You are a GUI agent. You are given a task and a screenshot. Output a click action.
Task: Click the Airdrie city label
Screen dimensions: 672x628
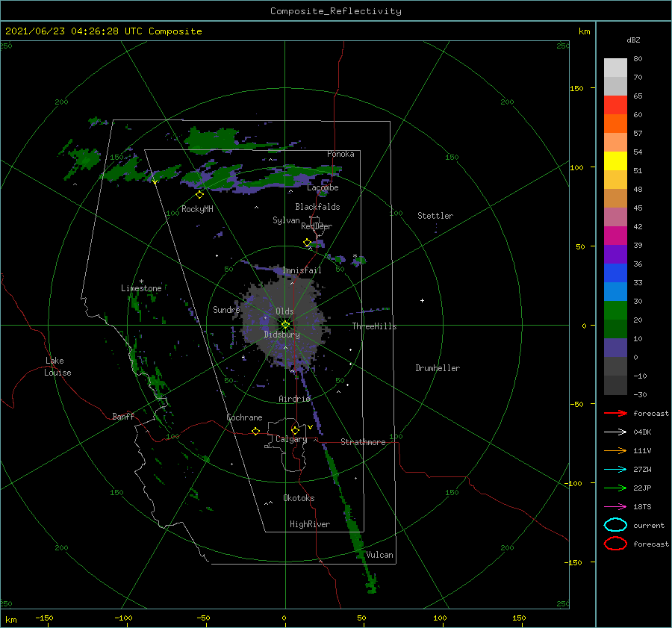294,399
